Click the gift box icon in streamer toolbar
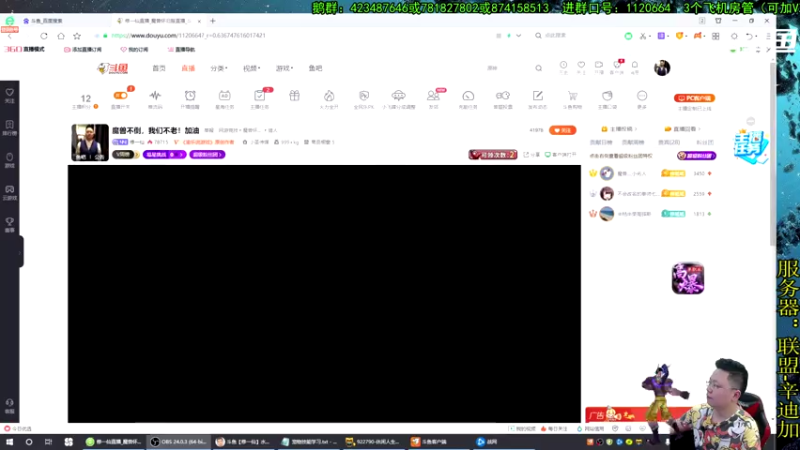The height and width of the screenshot is (450, 800). point(294,95)
